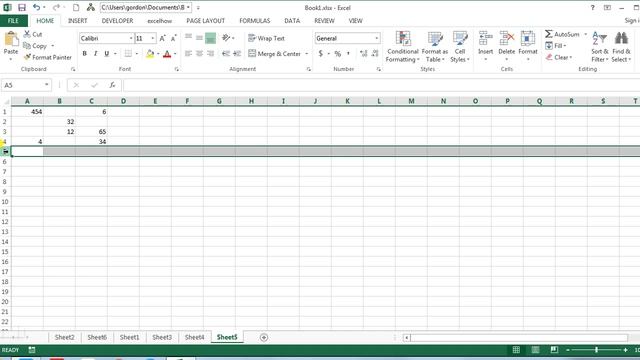640x360 pixels.
Task: Toggle bold formatting
Action: click(84, 53)
